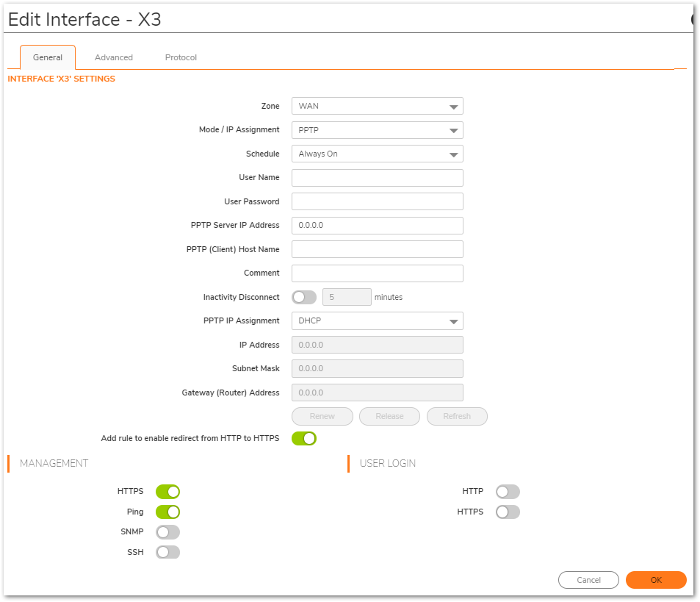Switch to the Advanced tab
Viewport: 700px width, 602px height.
click(114, 57)
